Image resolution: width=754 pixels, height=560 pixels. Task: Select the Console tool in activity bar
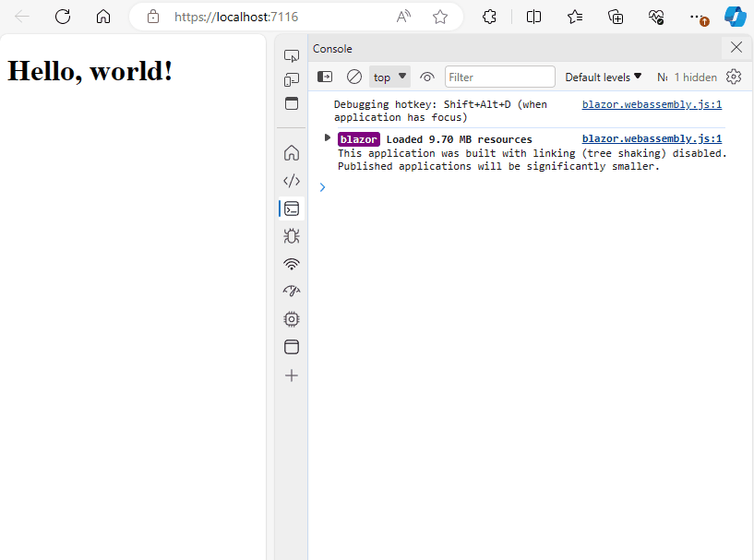[x=292, y=209]
